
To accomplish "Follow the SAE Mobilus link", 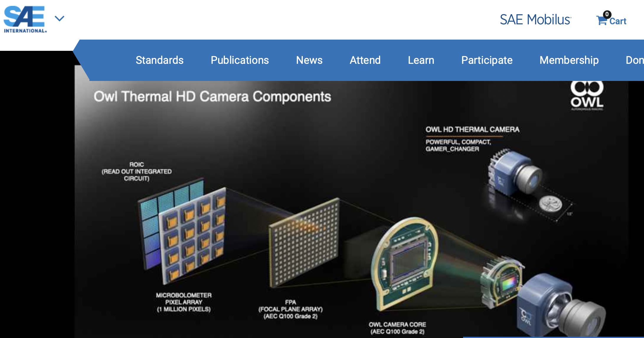I will 535,19.
